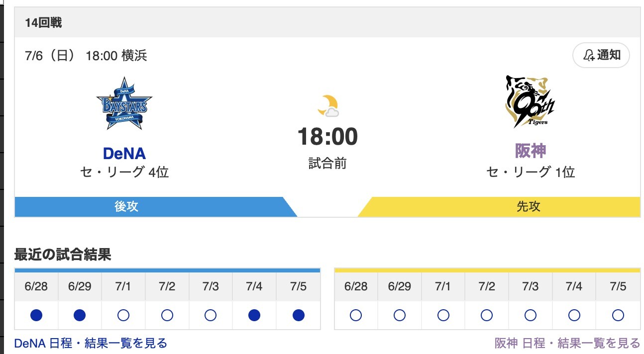Click the 通知 notification bell button
This screenshot has width=644, height=354.
601,55
